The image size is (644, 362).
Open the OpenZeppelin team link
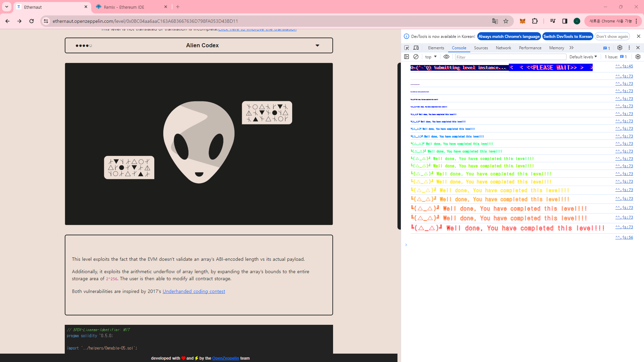point(225,358)
